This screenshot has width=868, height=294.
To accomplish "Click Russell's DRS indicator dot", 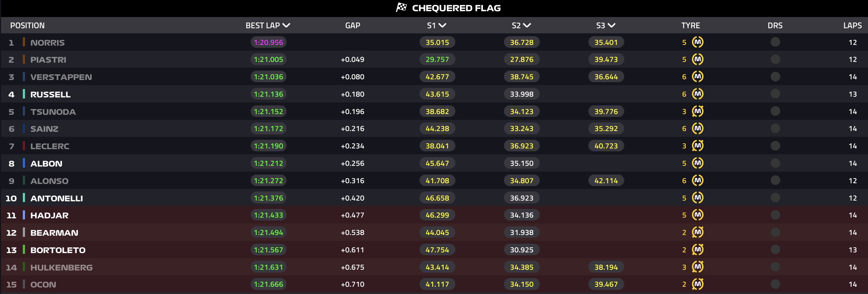I will (x=775, y=94).
